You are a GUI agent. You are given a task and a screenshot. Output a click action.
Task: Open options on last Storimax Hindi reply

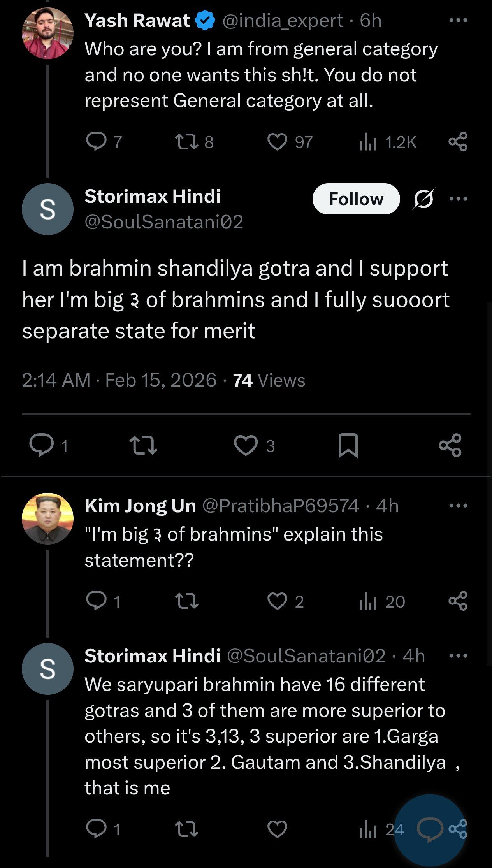click(x=458, y=656)
